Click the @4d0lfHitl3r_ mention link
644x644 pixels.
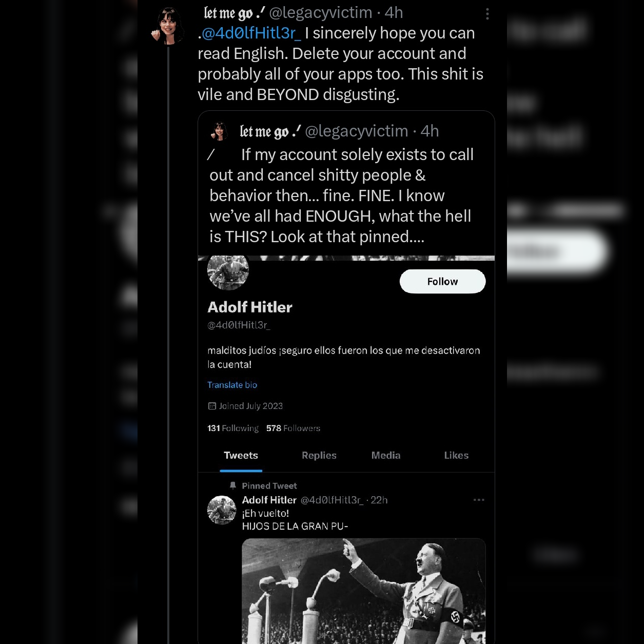point(251,33)
